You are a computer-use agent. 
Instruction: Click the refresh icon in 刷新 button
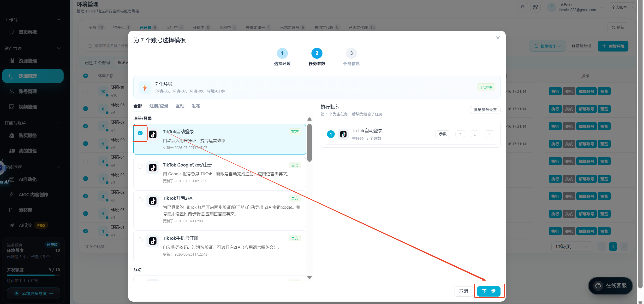(613, 28)
